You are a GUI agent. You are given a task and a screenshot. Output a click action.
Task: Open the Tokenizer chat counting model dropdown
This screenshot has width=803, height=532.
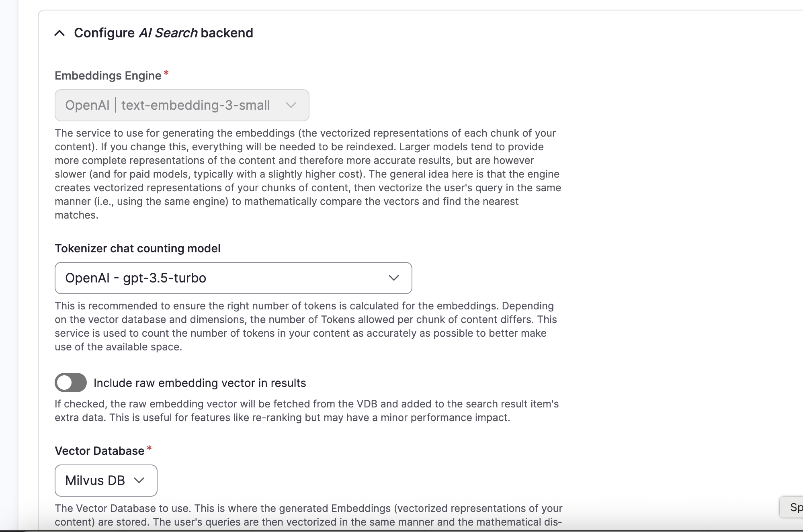(x=233, y=278)
